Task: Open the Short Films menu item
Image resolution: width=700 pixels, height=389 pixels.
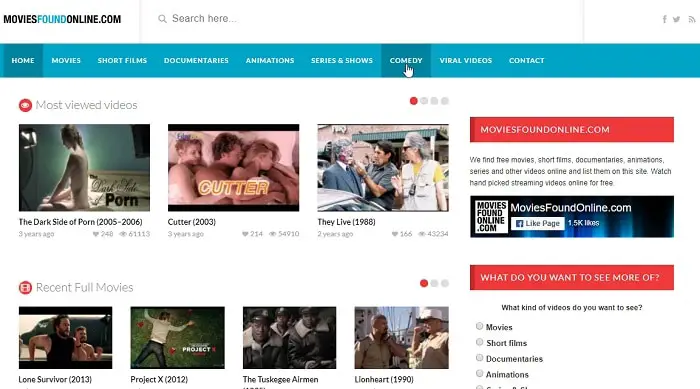Action: (x=122, y=61)
